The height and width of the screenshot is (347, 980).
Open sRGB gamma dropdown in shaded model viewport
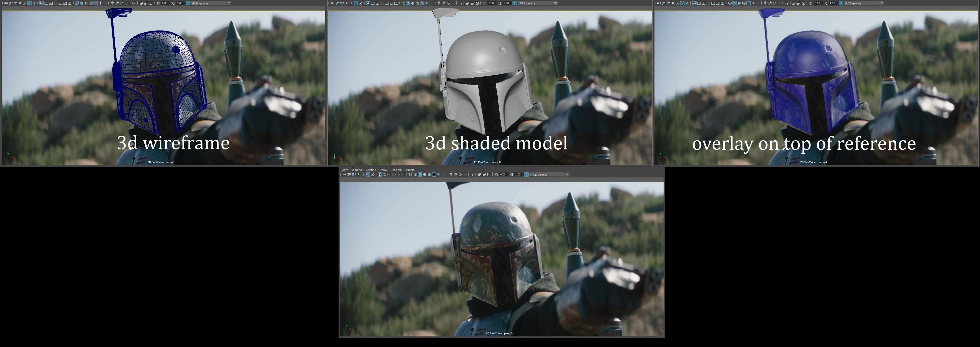click(x=538, y=3)
